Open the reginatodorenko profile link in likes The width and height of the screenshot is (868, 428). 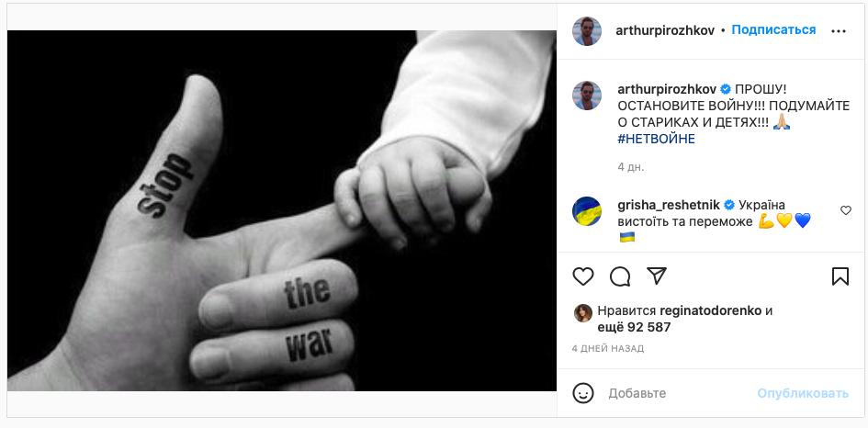coord(710,310)
